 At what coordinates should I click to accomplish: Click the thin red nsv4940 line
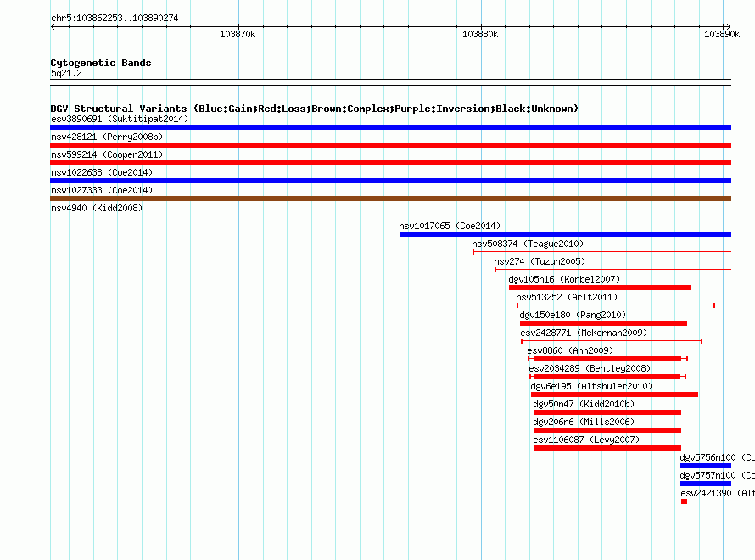tap(390, 216)
